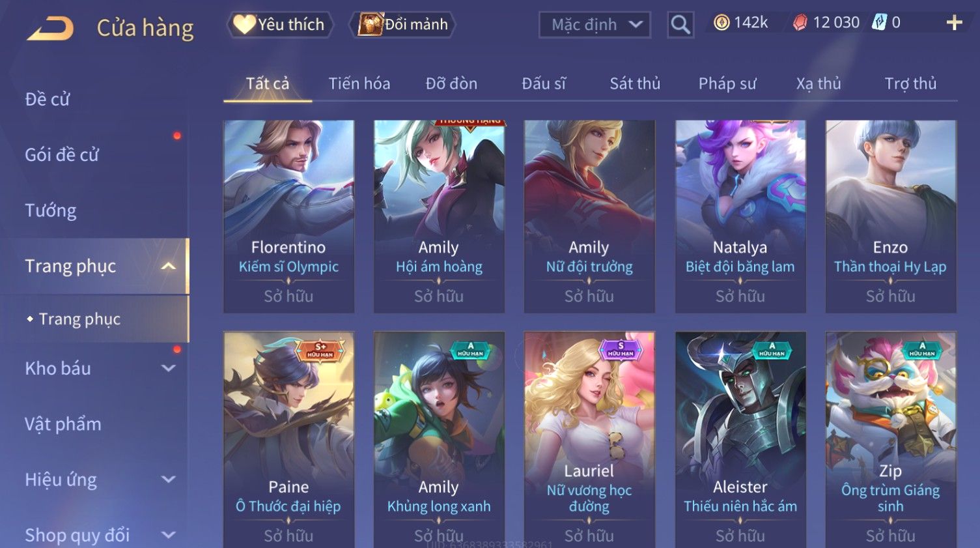Viewport: 980px width, 548px height.
Task: Open Đổi mảnh chest exchange button
Action: (402, 25)
